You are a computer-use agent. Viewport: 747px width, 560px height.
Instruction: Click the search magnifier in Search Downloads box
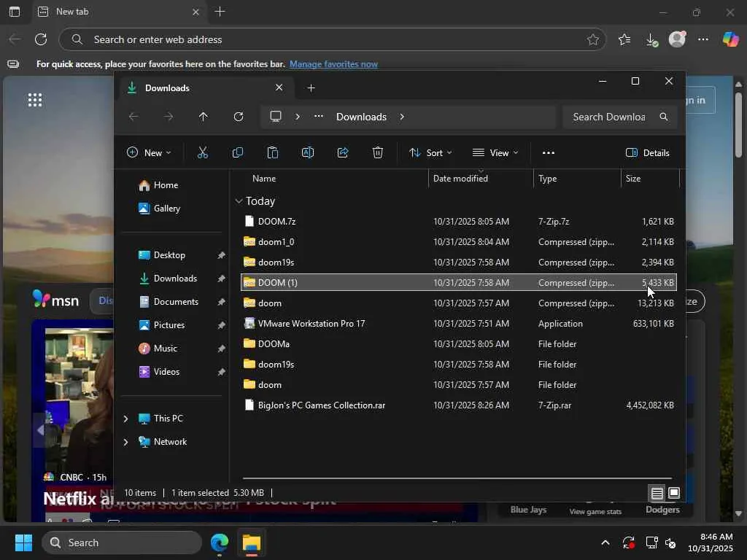tap(664, 117)
